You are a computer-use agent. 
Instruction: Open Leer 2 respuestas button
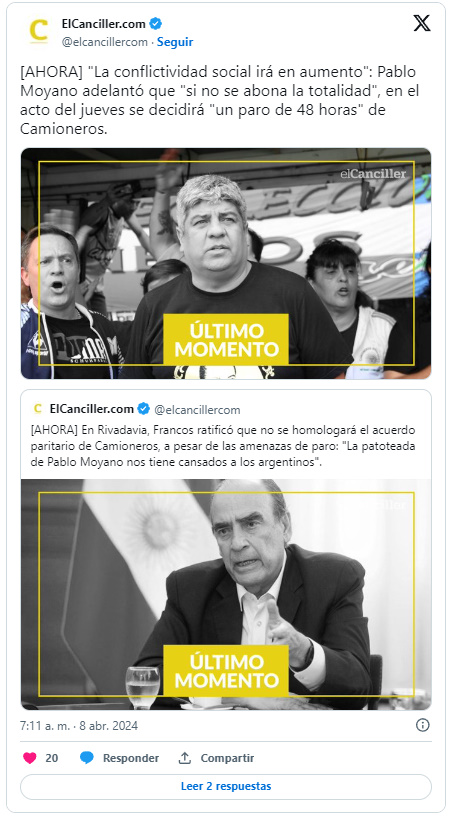click(x=226, y=786)
